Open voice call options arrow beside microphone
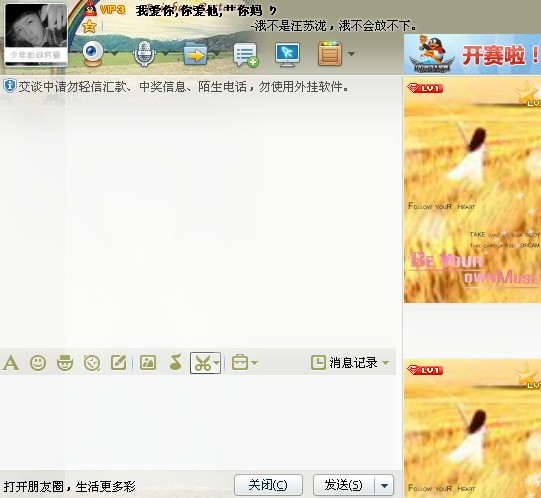Image resolution: width=541 pixels, height=498 pixels. pos(166,54)
